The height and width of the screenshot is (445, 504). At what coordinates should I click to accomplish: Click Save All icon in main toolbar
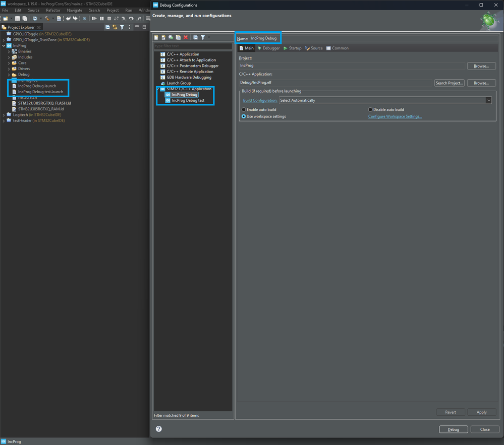coord(24,19)
